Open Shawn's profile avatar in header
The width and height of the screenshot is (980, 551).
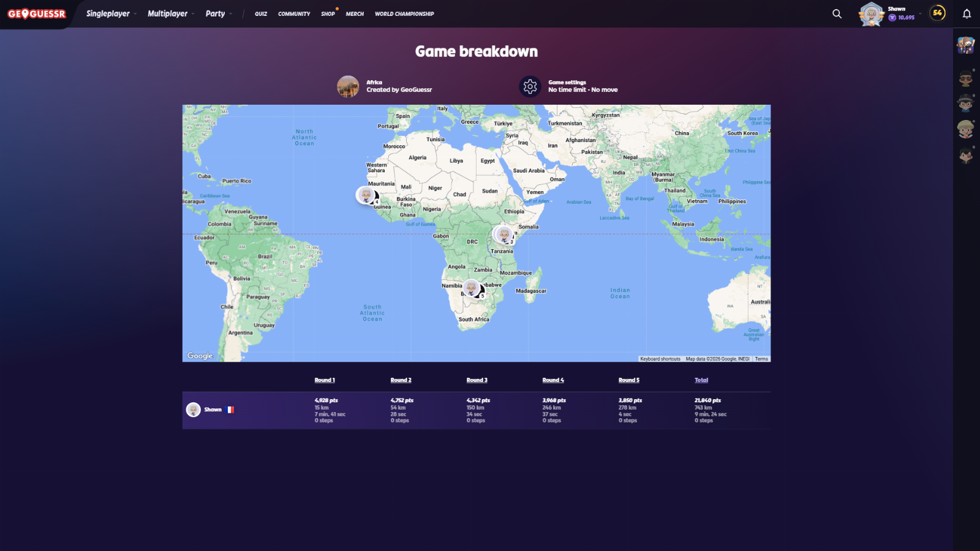point(871,13)
